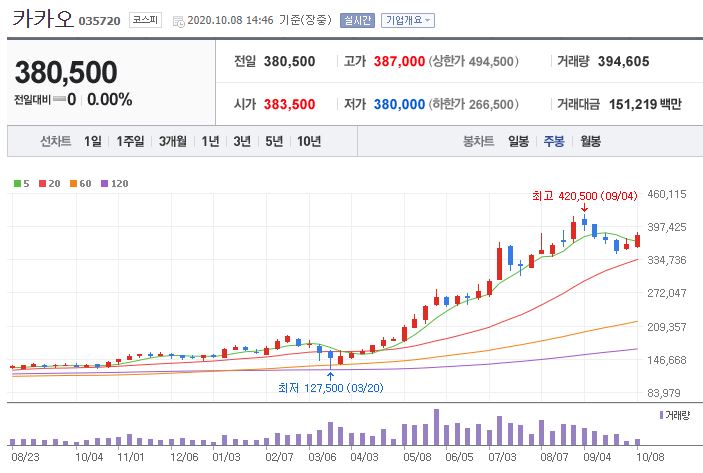Click the 하한가 266,500 text

pos(473,104)
